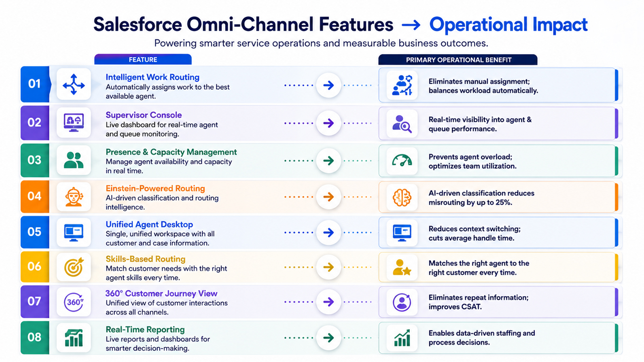The height and width of the screenshot is (362, 644).
Task: Click the text Eliminates repeat information
Action: click(478, 298)
